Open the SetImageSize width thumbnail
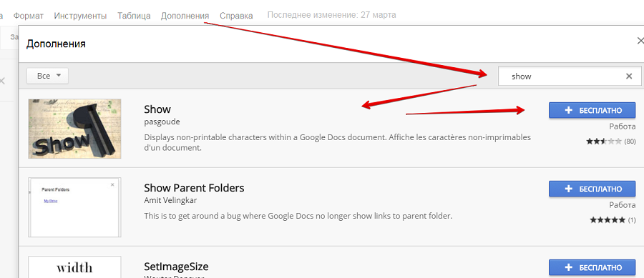Viewport: 644px width, 278px height. (74, 267)
